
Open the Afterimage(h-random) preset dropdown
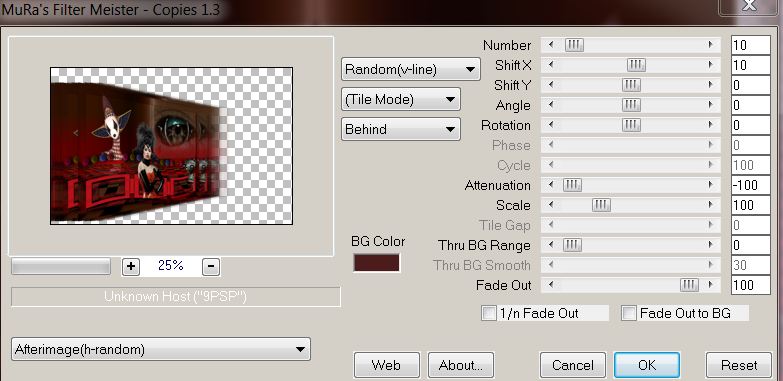[x=161, y=349]
